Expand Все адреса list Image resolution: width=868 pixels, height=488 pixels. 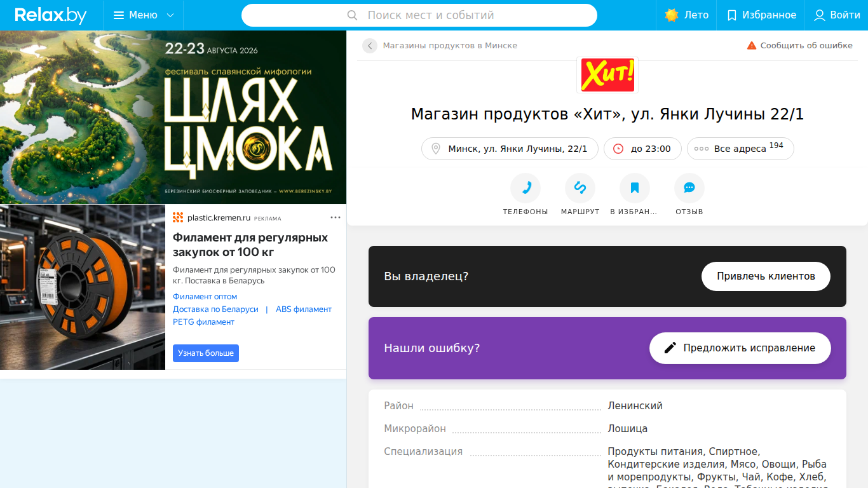(740, 149)
